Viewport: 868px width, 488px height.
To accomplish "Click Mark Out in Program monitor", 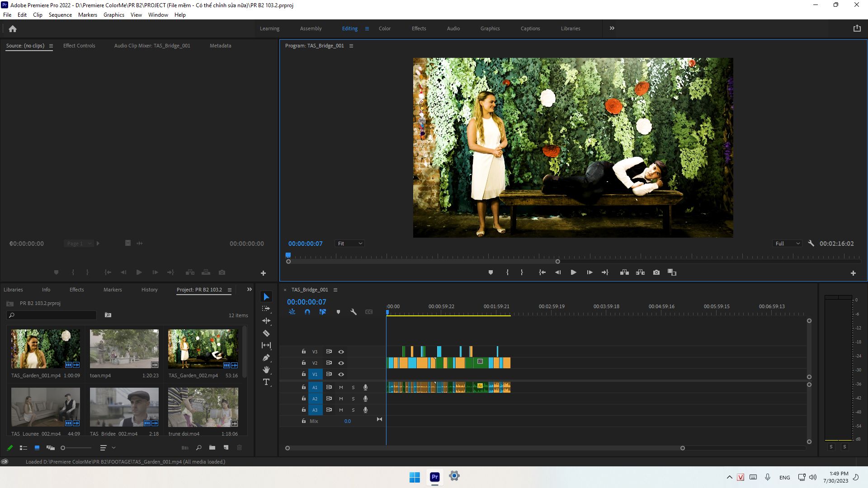I will coord(522,272).
